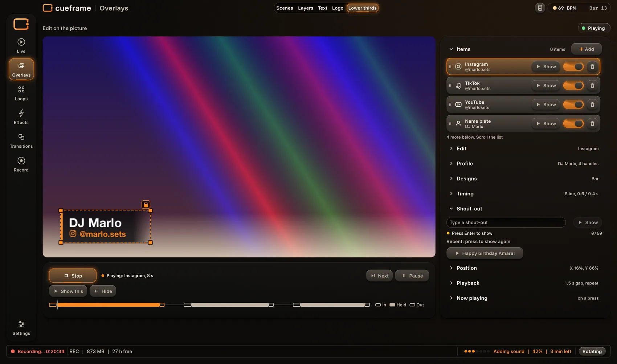Viewport: 617px width, 364px height.
Task: Disable the YouTube item switch
Action: 573,105
